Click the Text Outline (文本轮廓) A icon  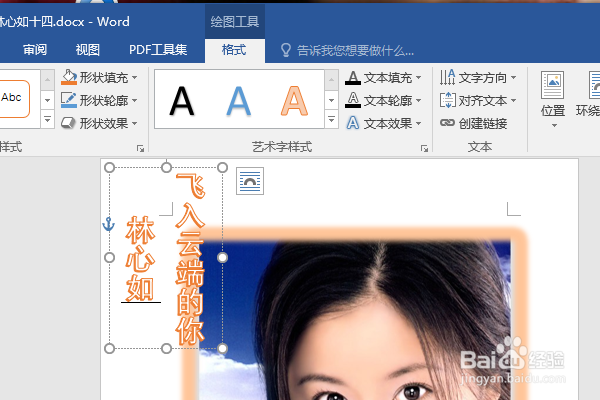click(353, 100)
